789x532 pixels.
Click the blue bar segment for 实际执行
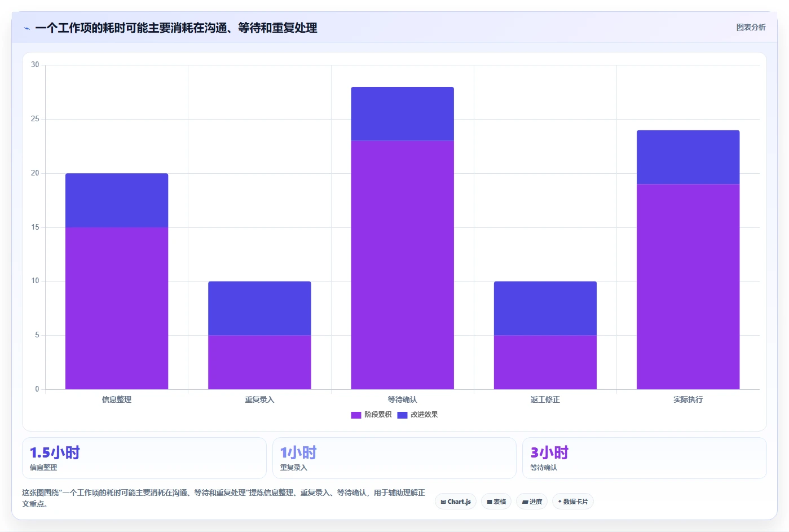(688, 157)
